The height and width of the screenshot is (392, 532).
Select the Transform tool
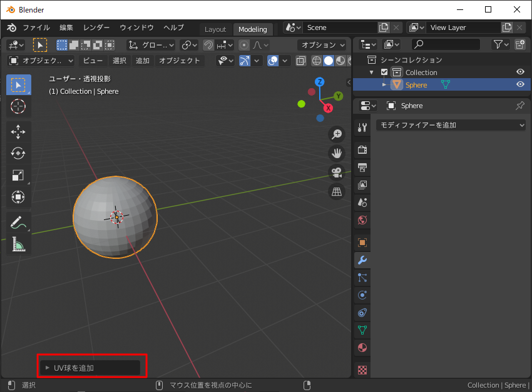18,197
